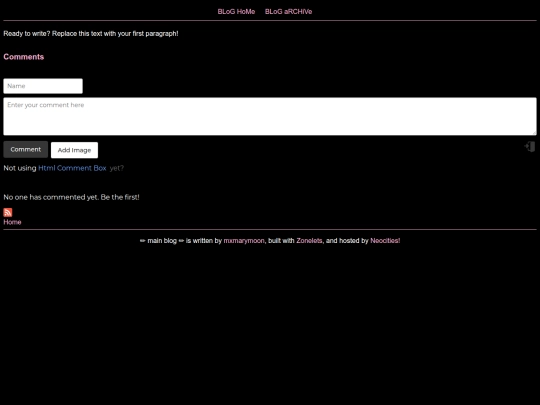Click the orange RSS feed icon
Viewport: 540px width, 405px height.
point(8,212)
